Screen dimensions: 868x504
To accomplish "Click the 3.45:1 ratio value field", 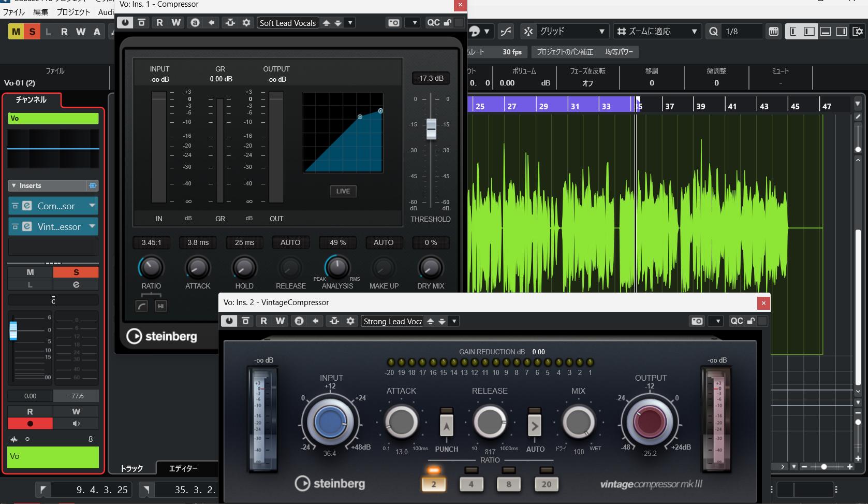I will 151,242.
